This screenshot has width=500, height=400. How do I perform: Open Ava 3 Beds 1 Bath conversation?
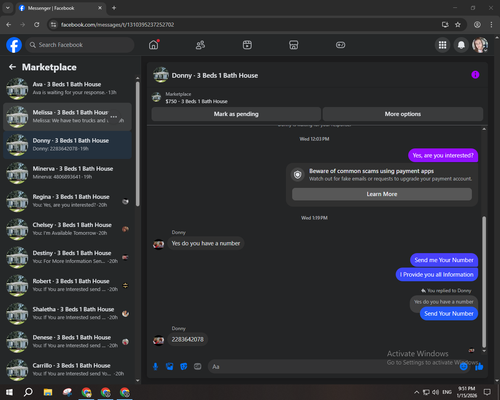[x=67, y=88]
